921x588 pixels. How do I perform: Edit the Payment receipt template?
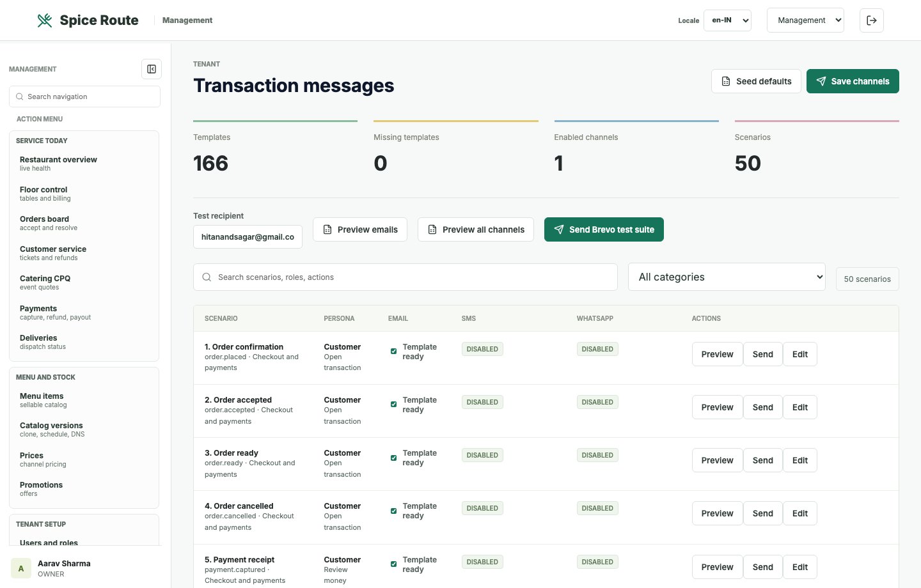[x=800, y=567]
